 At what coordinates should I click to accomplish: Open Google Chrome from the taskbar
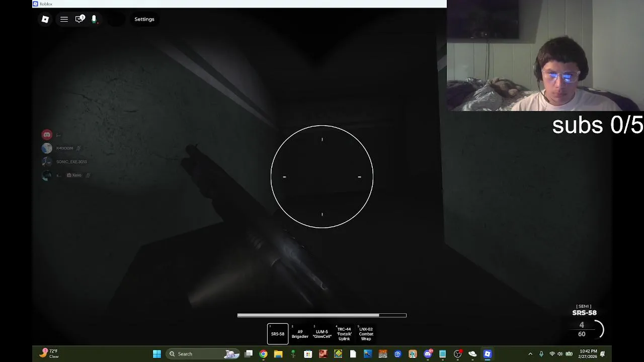[263, 354]
